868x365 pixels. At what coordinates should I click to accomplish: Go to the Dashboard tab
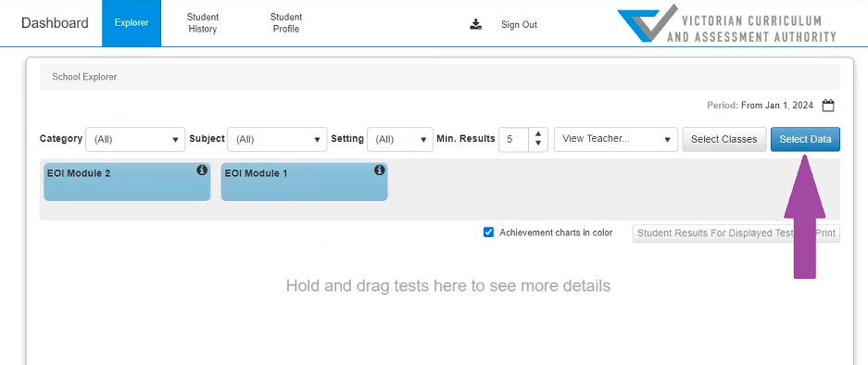pos(55,23)
